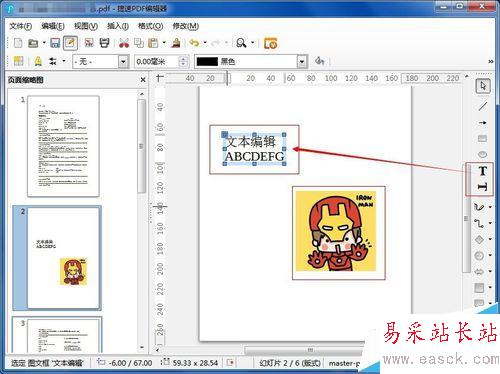This screenshot has width=500, height=374.
Task: Click the fill bucket icon
Action: pos(319,61)
